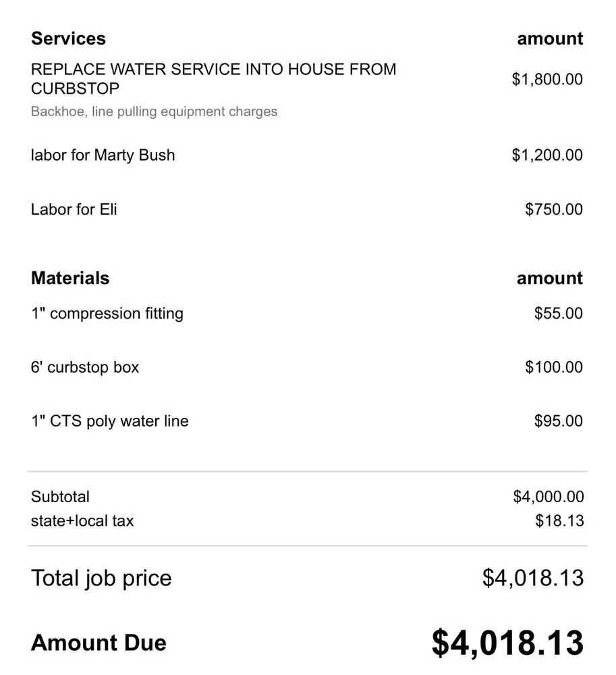Click the bold Amount Due total figure
The image size is (616, 675).
click(507, 643)
